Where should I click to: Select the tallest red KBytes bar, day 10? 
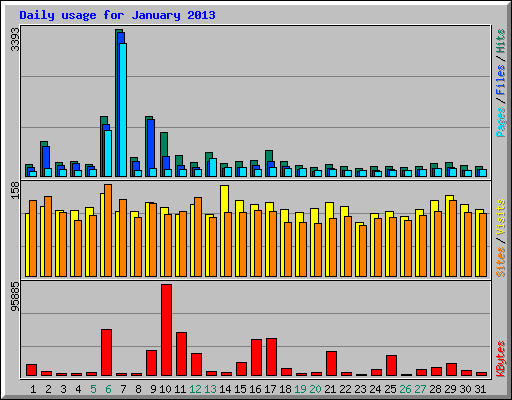[166, 330]
